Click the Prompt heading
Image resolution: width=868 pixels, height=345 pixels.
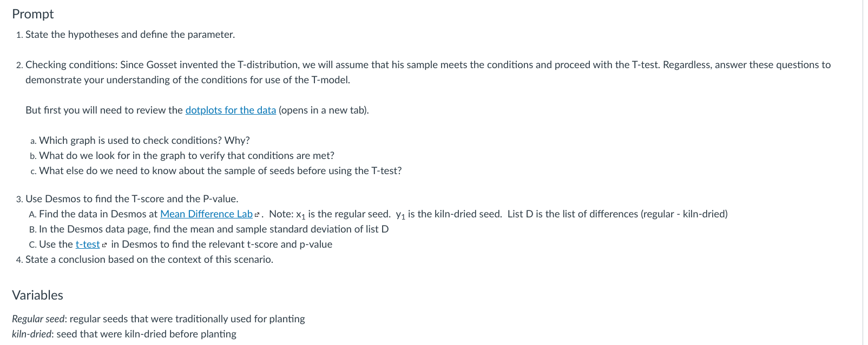(x=33, y=14)
